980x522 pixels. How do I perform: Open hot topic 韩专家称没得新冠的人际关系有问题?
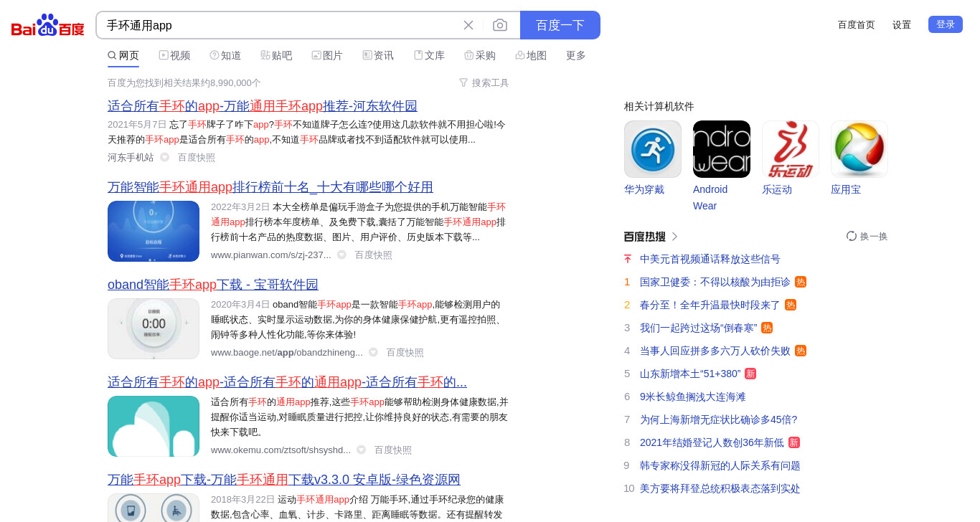coord(720,465)
